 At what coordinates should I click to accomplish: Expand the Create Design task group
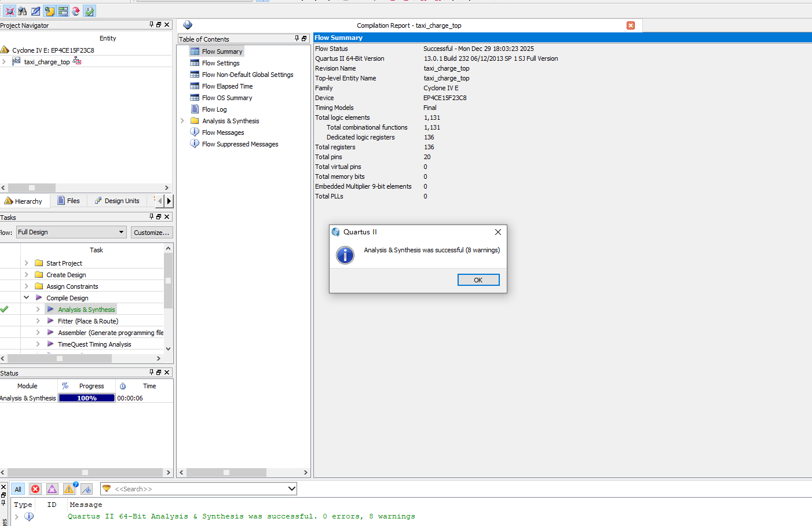(x=26, y=274)
